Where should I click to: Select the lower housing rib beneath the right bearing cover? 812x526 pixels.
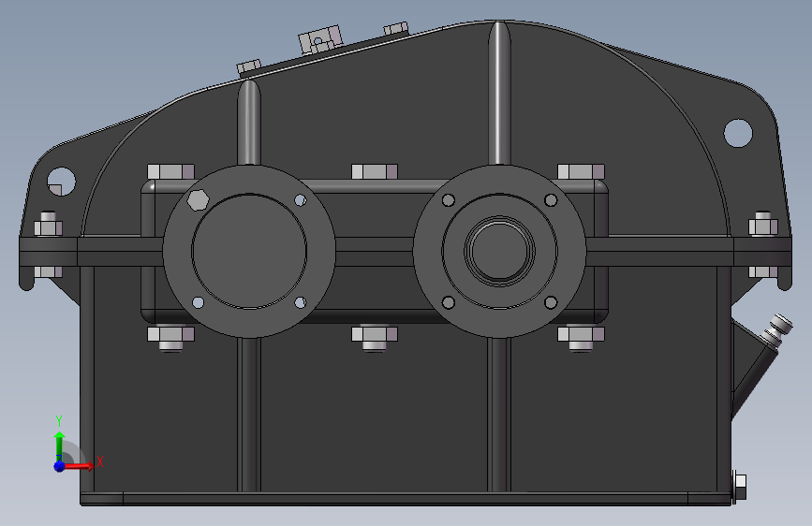click(499, 415)
